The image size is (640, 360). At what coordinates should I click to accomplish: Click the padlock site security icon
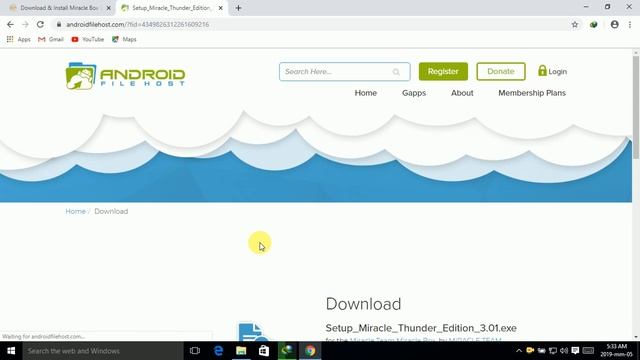[59, 24]
